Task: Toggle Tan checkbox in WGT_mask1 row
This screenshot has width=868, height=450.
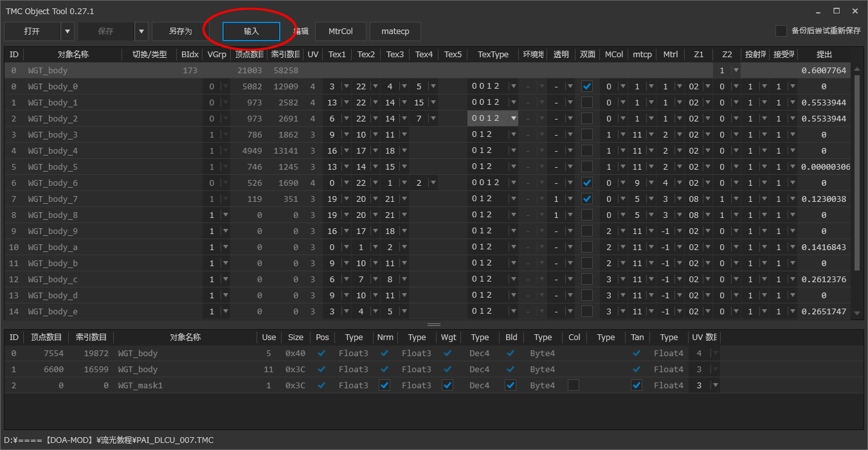Action: 637,385
